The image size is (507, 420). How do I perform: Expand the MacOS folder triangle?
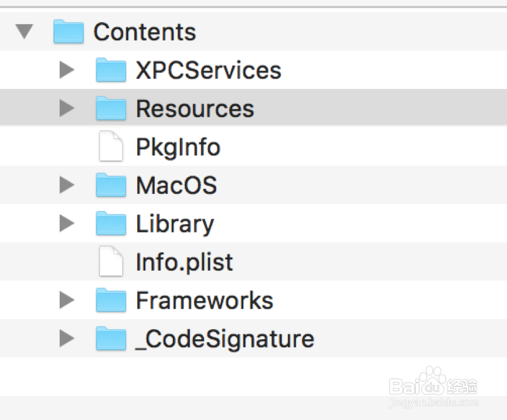point(67,186)
